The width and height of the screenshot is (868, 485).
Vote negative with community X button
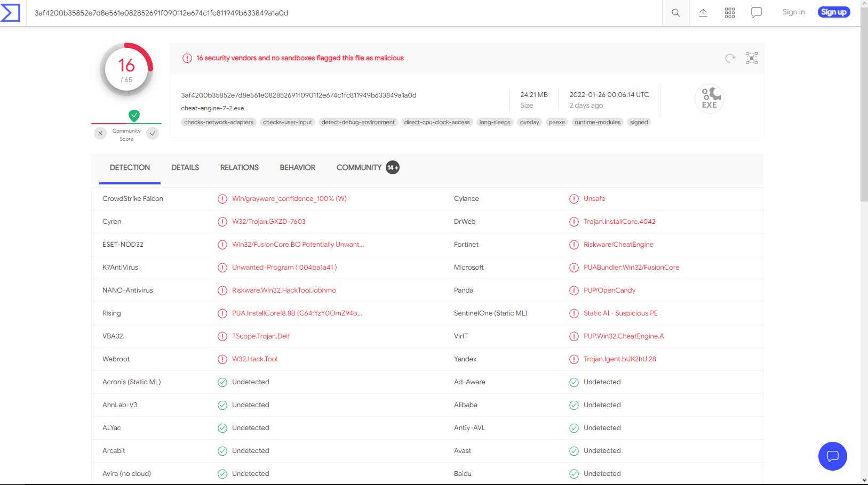point(100,133)
